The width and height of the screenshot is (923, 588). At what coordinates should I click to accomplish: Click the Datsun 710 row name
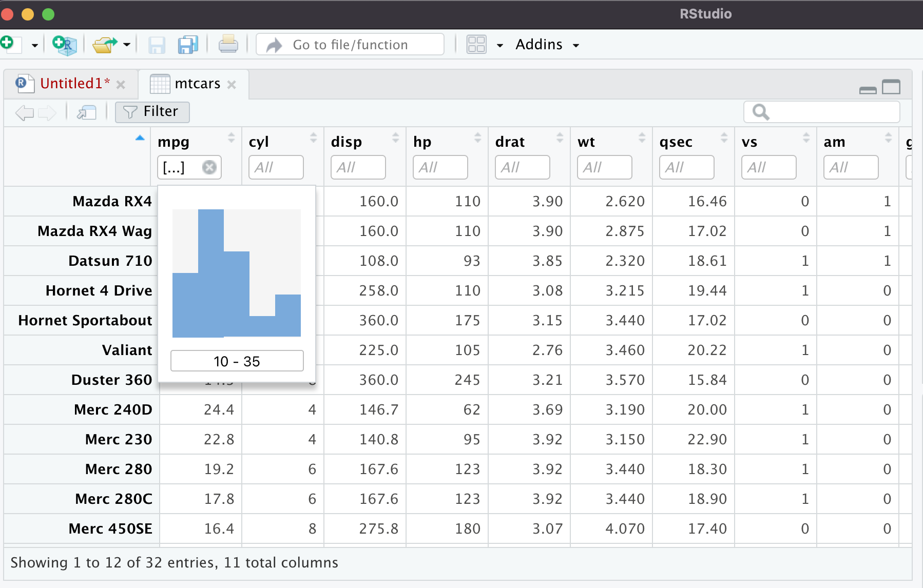click(110, 261)
